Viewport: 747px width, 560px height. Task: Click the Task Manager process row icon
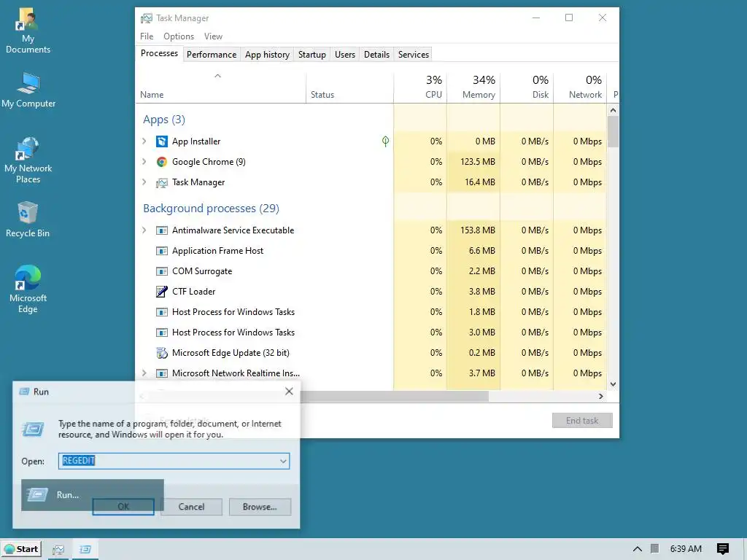(162, 182)
